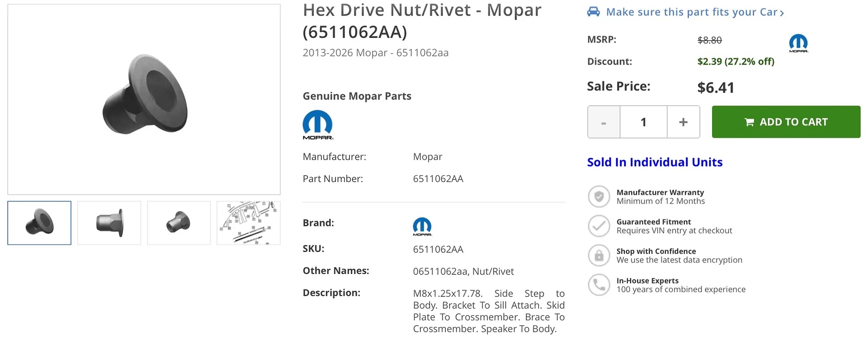Click the 'Requires VIN entry at checkout' text

coord(674,231)
